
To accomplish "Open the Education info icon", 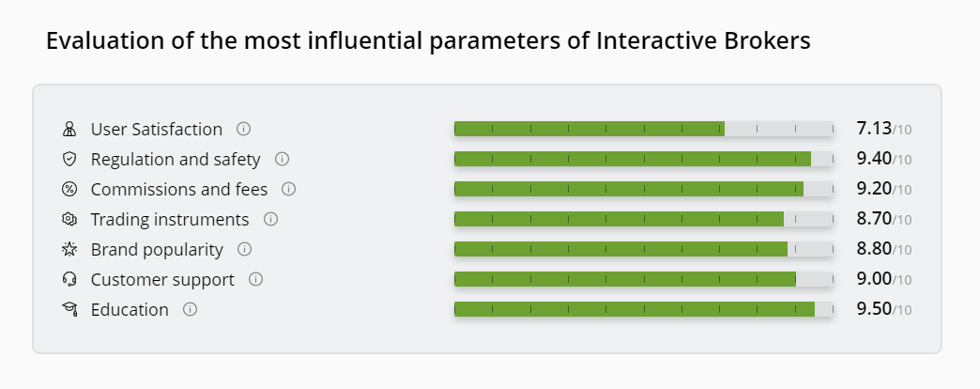I will pyautogui.click(x=190, y=309).
